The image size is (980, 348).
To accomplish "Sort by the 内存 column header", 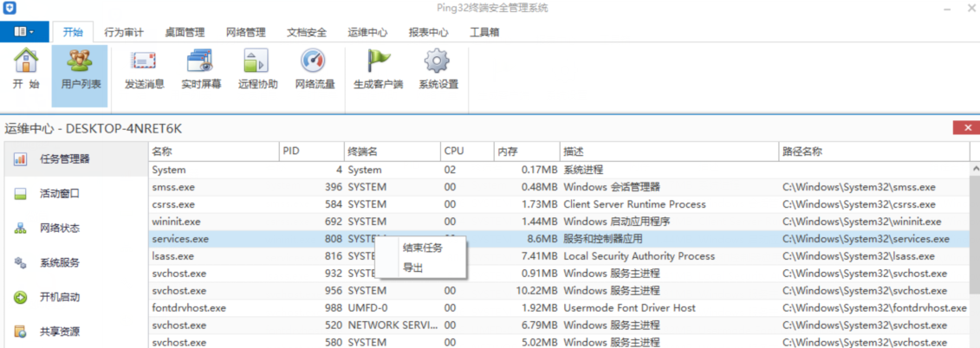I will pyautogui.click(x=527, y=151).
